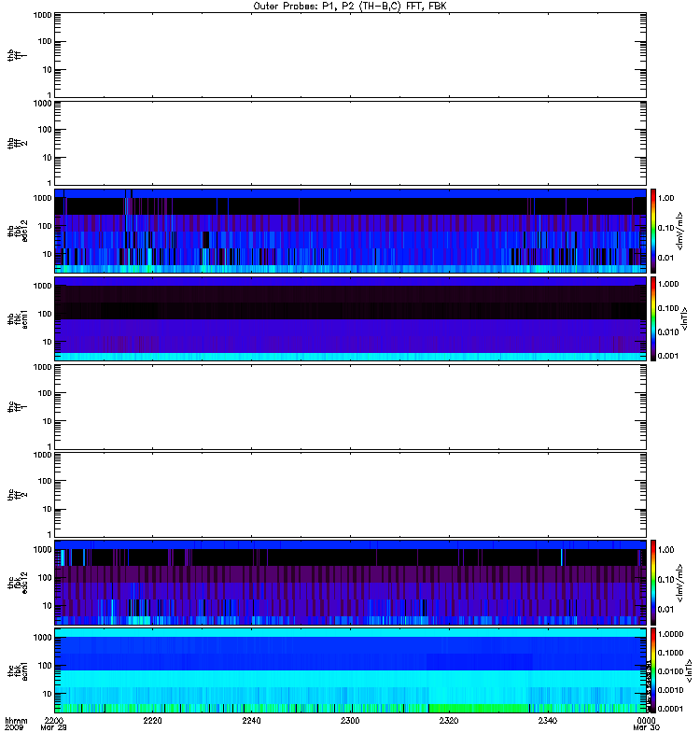The height and width of the screenshot is (747, 700).
Task: Click the 'hhmm' axis units label
Action: pos(16,721)
